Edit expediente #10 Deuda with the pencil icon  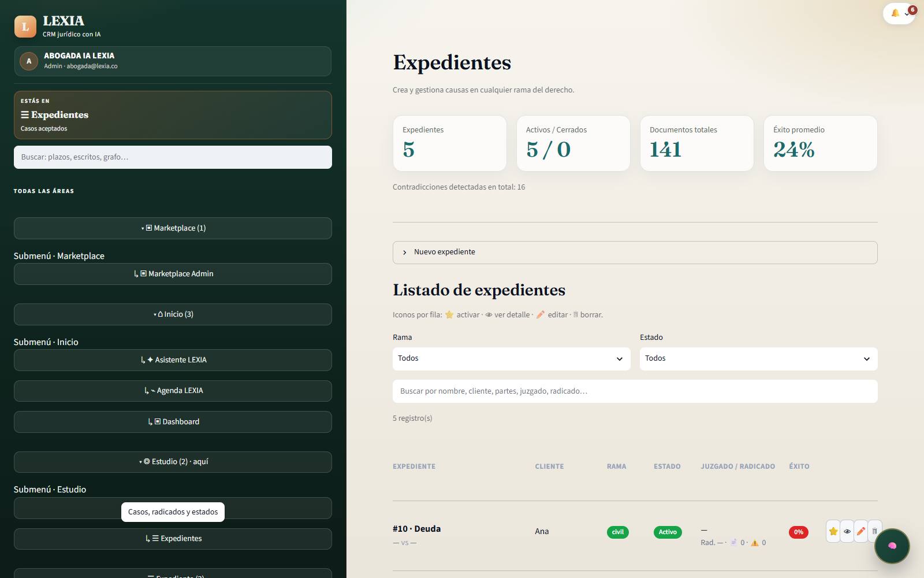pos(861,531)
